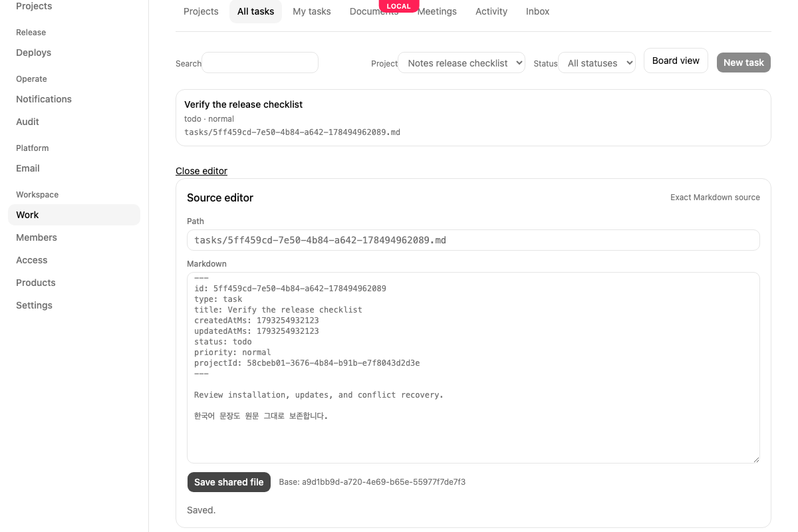The height and width of the screenshot is (532, 798).
Task: Switch to the Activity tab
Action: click(491, 11)
